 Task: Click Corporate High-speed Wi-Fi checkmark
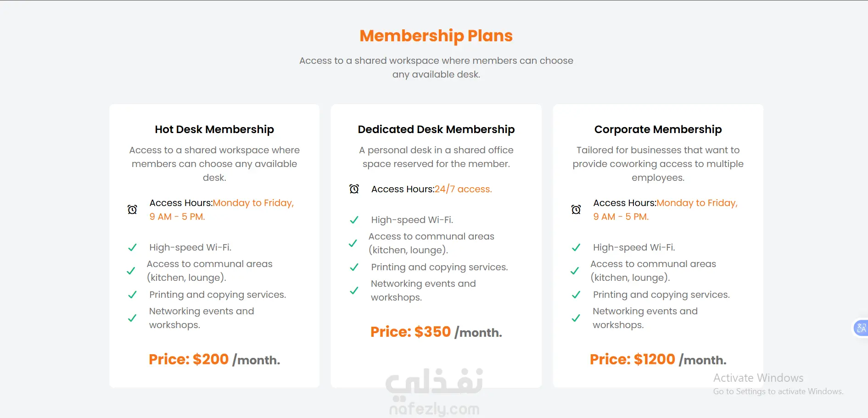coord(576,248)
